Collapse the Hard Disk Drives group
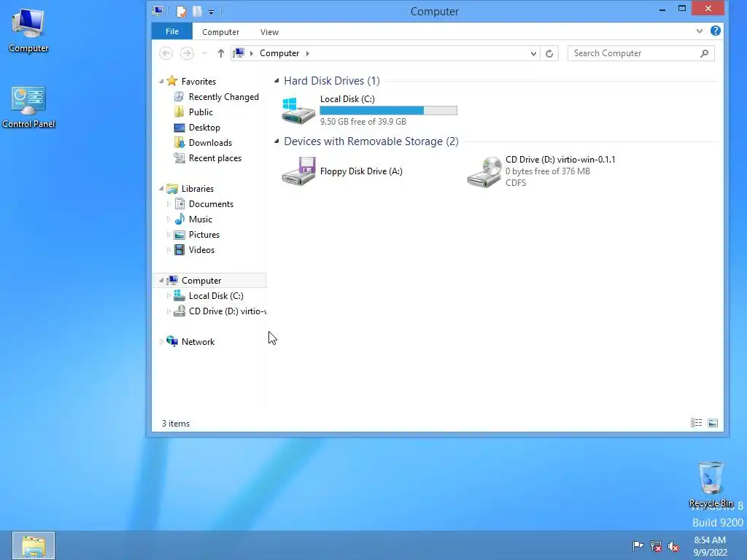 coord(276,80)
